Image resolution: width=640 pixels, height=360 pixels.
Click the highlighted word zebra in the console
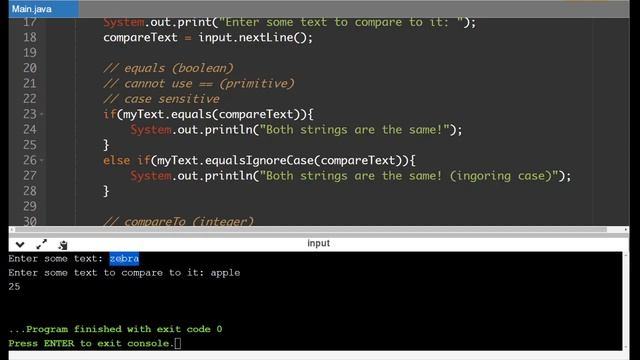[x=124, y=259]
